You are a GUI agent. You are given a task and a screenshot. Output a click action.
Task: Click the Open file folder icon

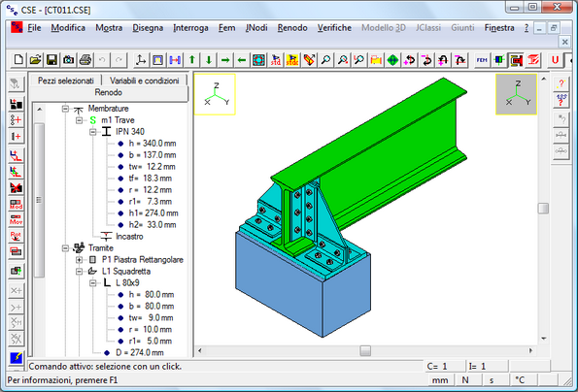tap(35, 59)
